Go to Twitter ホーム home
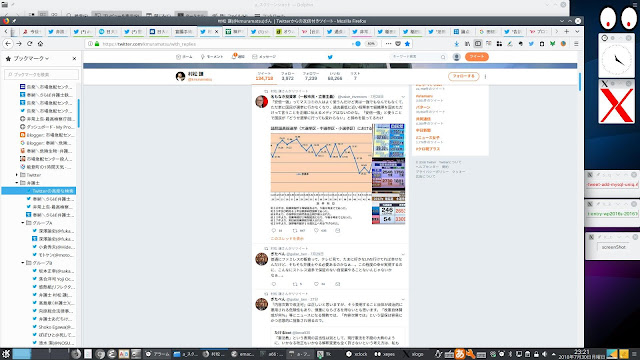 point(184,57)
